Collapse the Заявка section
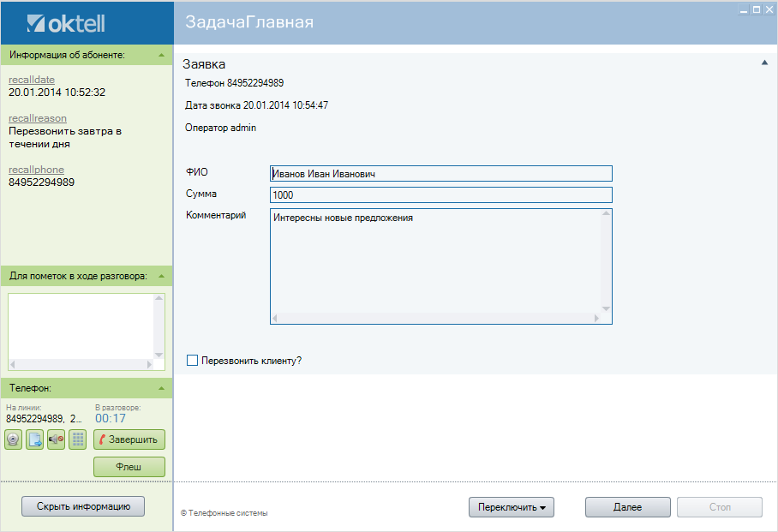The width and height of the screenshot is (778, 532). click(x=764, y=63)
